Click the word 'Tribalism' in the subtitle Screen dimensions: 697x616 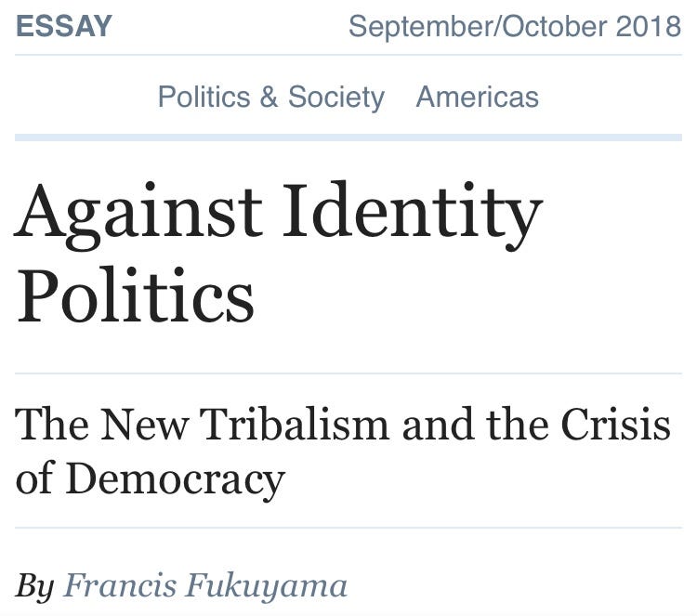[x=296, y=425]
